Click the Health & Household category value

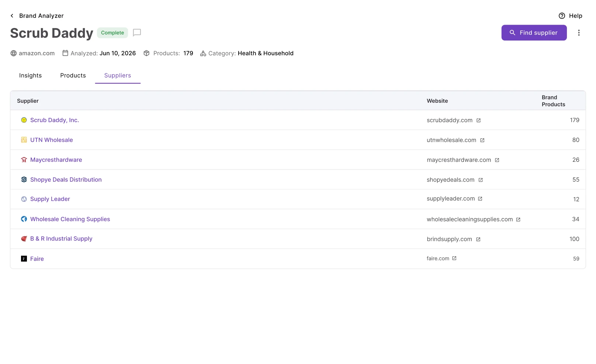click(266, 53)
